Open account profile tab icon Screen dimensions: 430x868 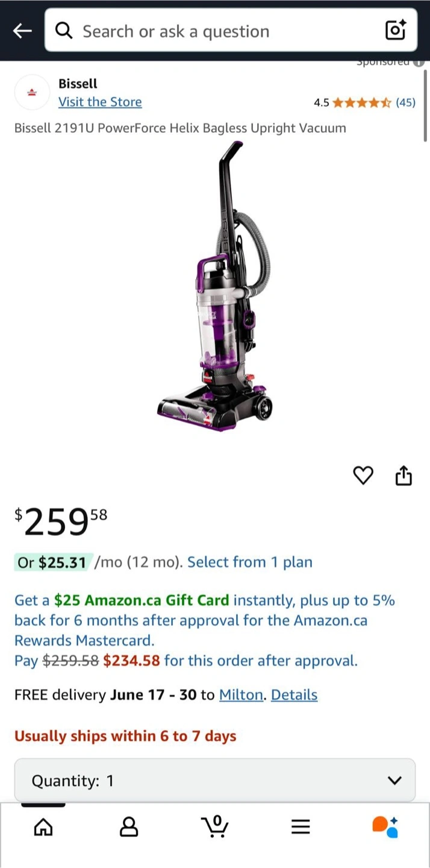click(129, 827)
